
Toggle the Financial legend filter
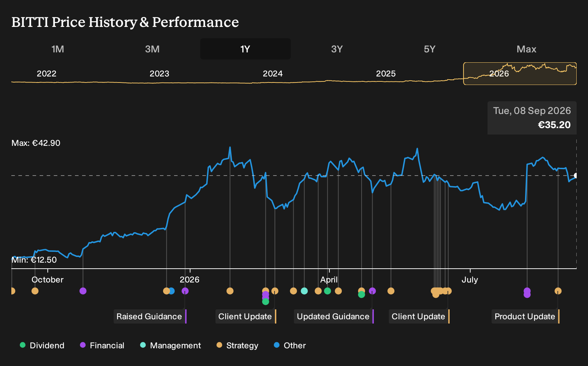[x=102, y=345]
